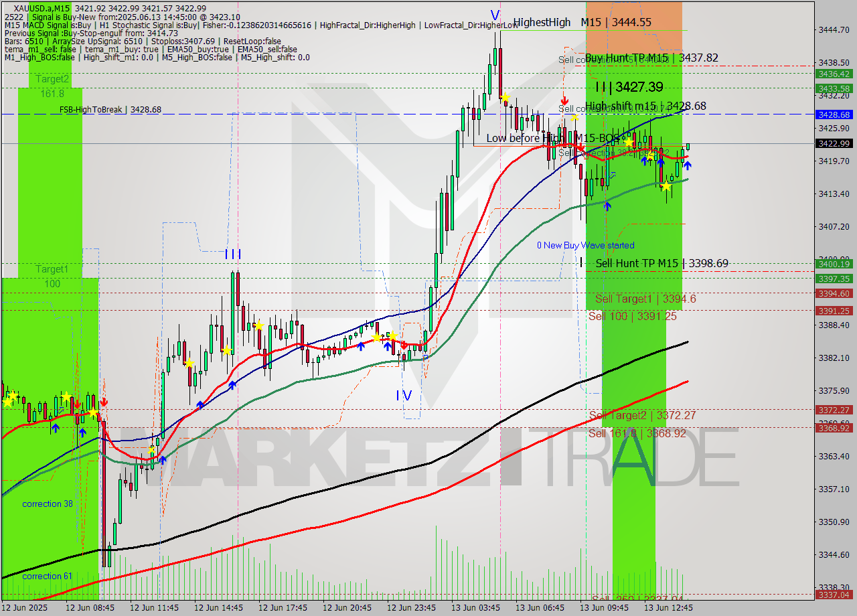Image resolution: width=857 pixels, height=616 pixels.
Task: Click the Buy Hunt TP M15 3437.82 label
Action: click(650, 59)
